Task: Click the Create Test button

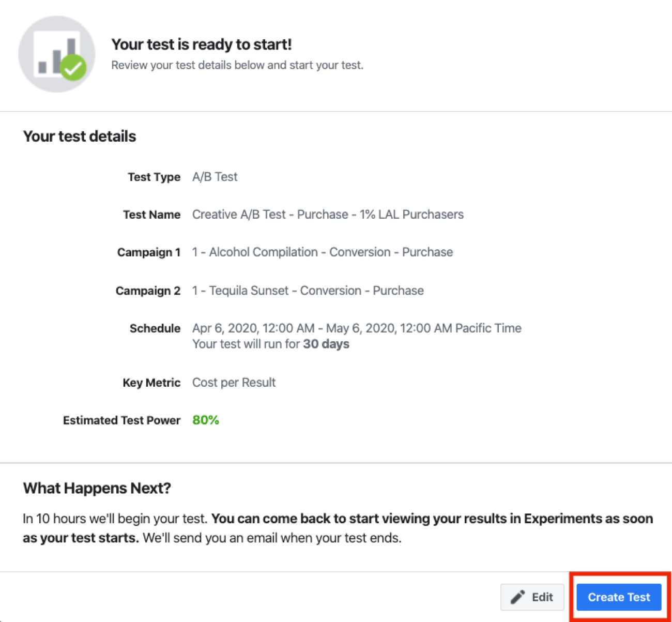Action: click(x=619, y=597)
